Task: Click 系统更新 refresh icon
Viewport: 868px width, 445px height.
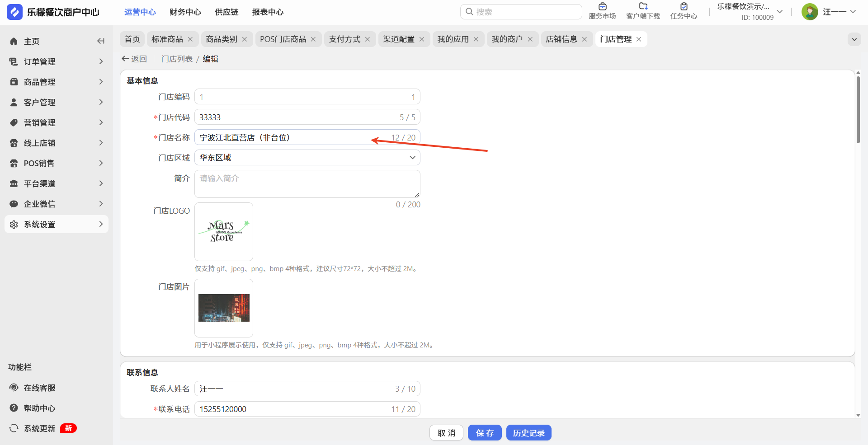Action: (14, 428)
